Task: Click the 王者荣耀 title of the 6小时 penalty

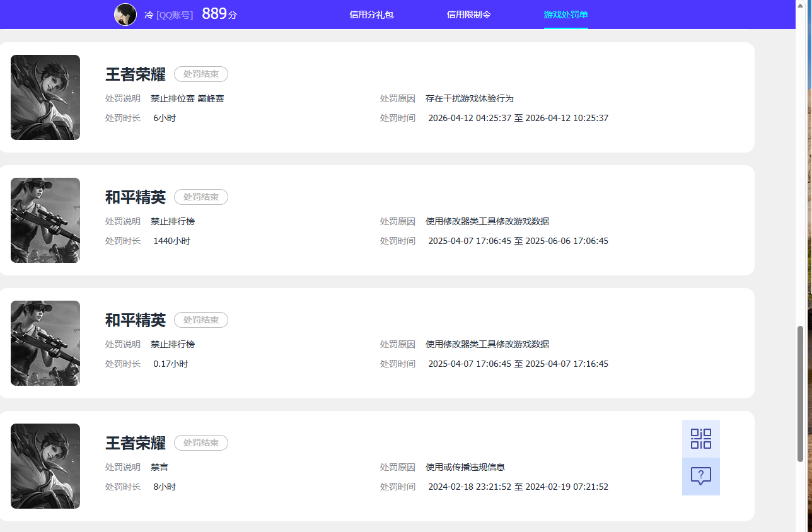Action: [136, 74]
